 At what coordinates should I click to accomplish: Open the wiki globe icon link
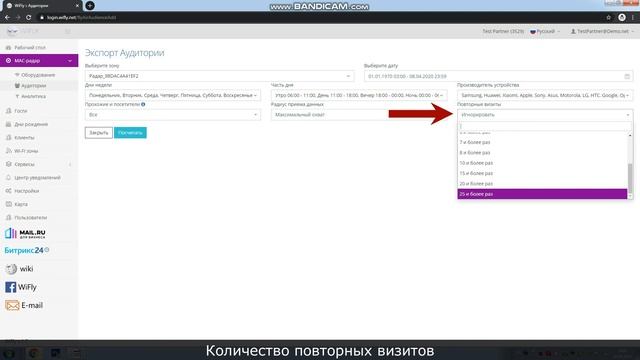(x=11, y=269)
